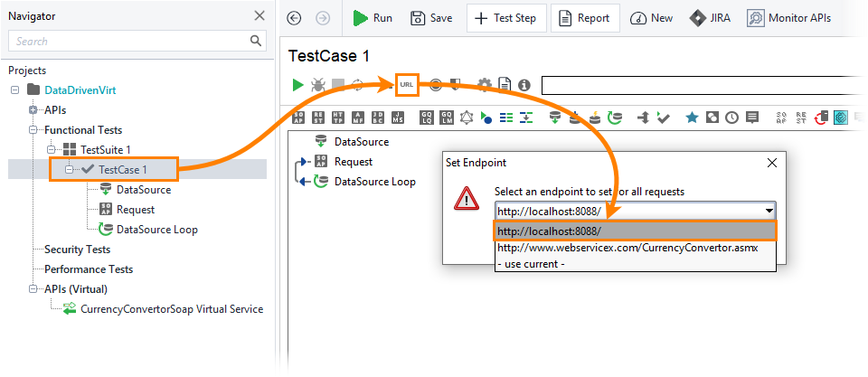Choose http://localhost:8088/ from the endpoint list

(x=635, y=231)
